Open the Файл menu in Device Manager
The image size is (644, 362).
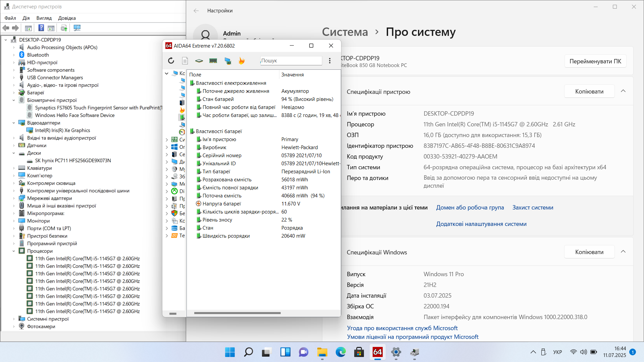coord(10,18)
